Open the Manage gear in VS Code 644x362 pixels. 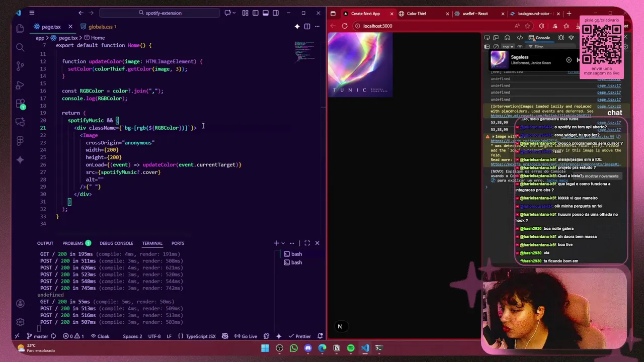point(20,322)
